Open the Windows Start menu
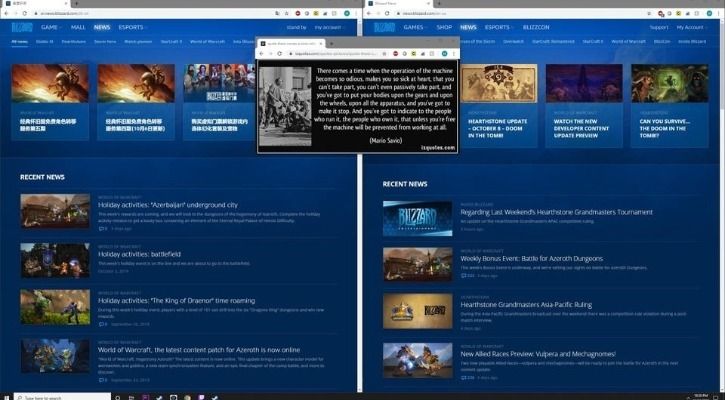 pos(6,397)
